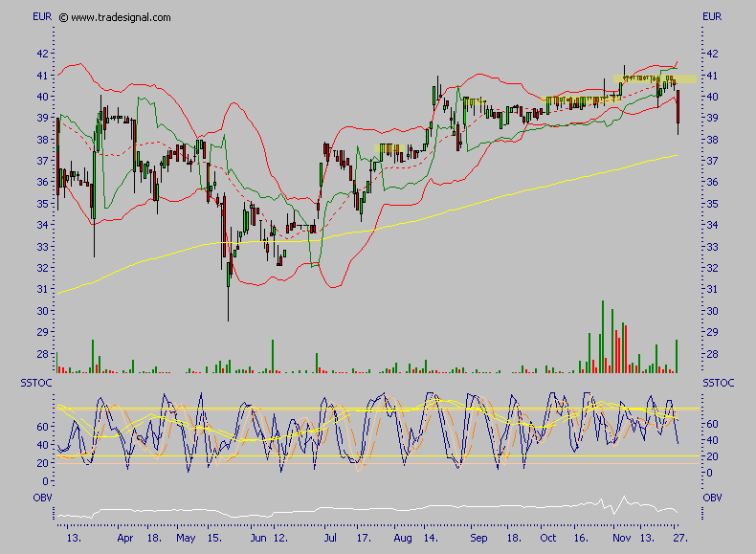The image size is (756, 554).
Task: Select the Jul label on the date axis
Action: (330, 538)
